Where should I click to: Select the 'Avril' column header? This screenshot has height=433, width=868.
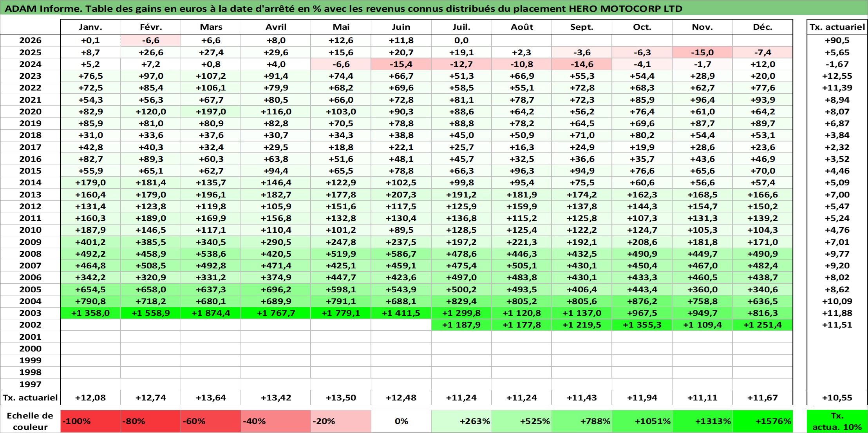point(276,27)
